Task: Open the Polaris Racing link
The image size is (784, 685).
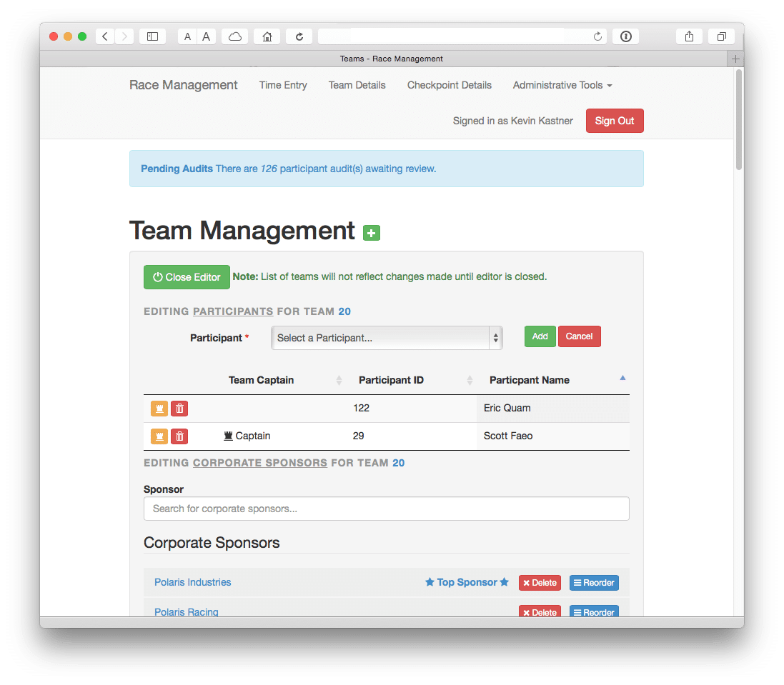Action: (186, 612)
